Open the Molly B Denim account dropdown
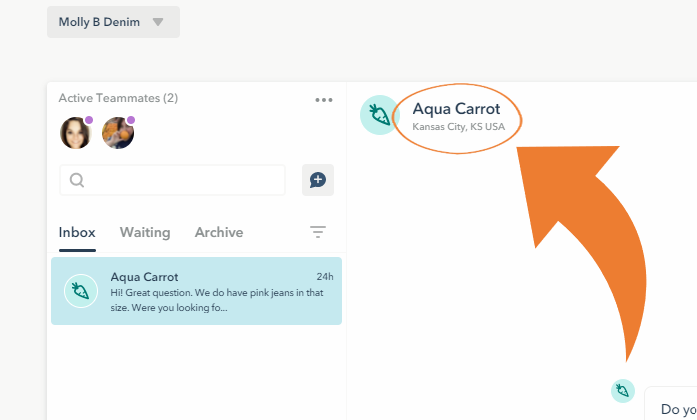 [x=113, y=22]
